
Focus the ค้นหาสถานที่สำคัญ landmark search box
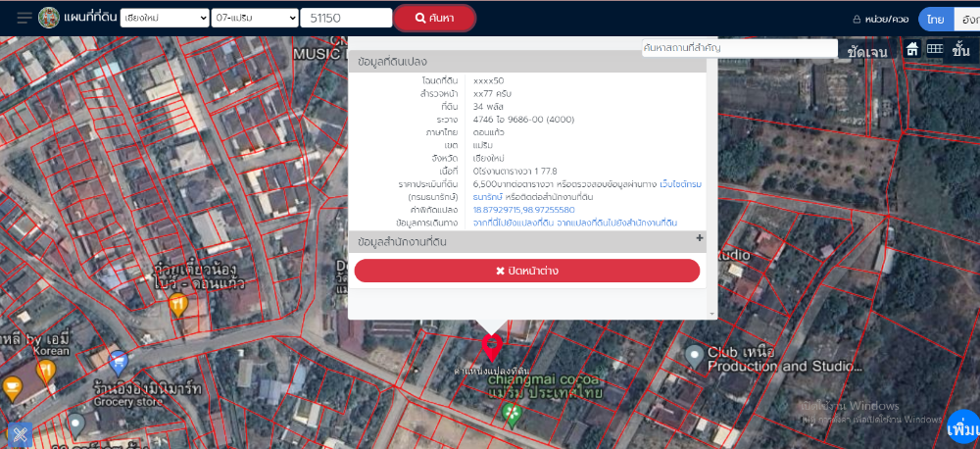(739, 48)
